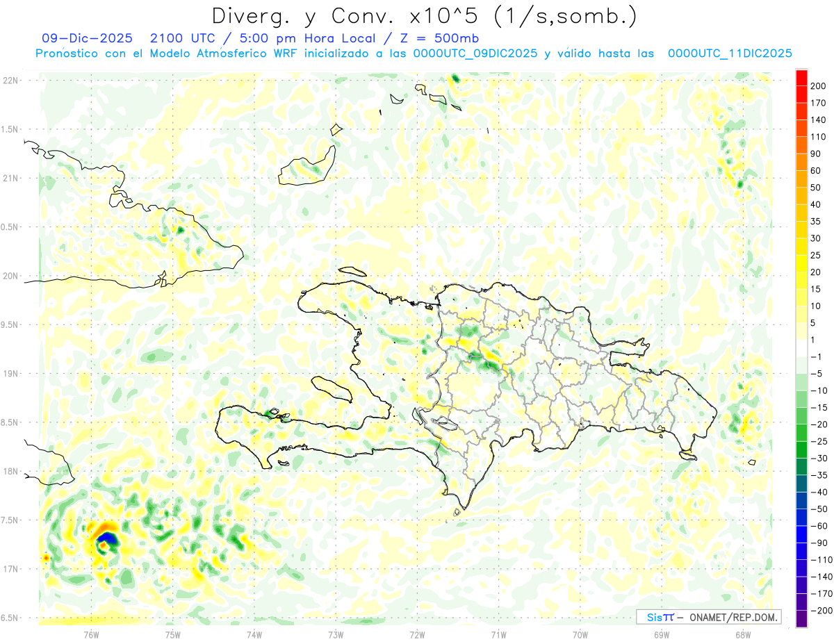Click the colorbar value '140' (positive)
The width and height of the screenshot is (834, 644).
point(819,119)
